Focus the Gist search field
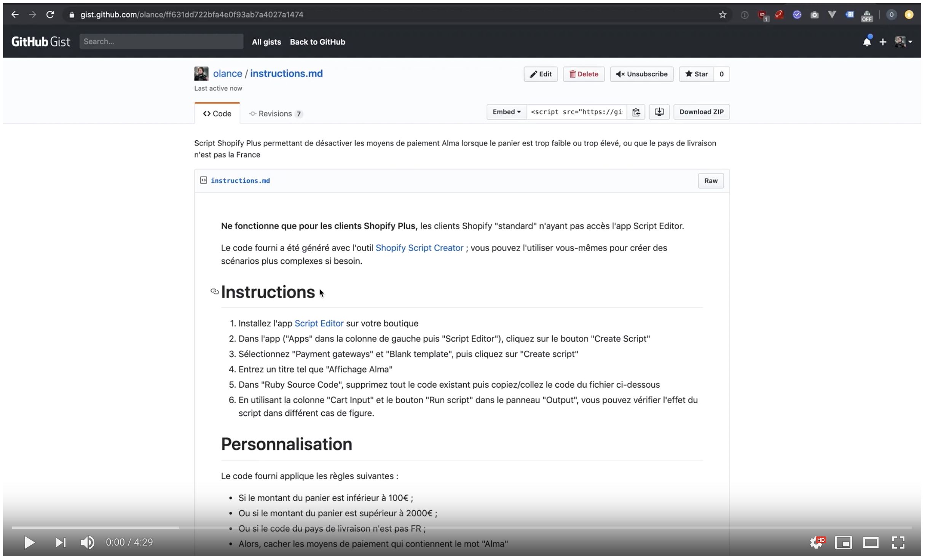Viewport: 925px width, 560px height. (x=161, y=41)
